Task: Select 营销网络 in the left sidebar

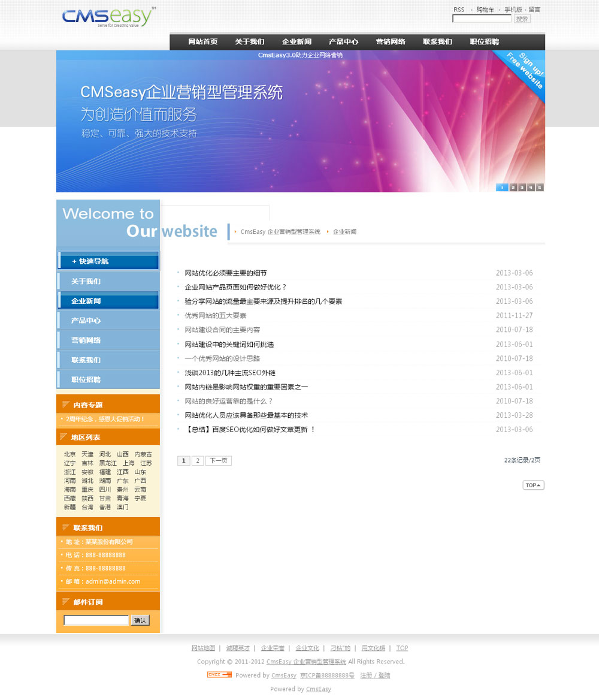Action: click(x=86, y=340)
